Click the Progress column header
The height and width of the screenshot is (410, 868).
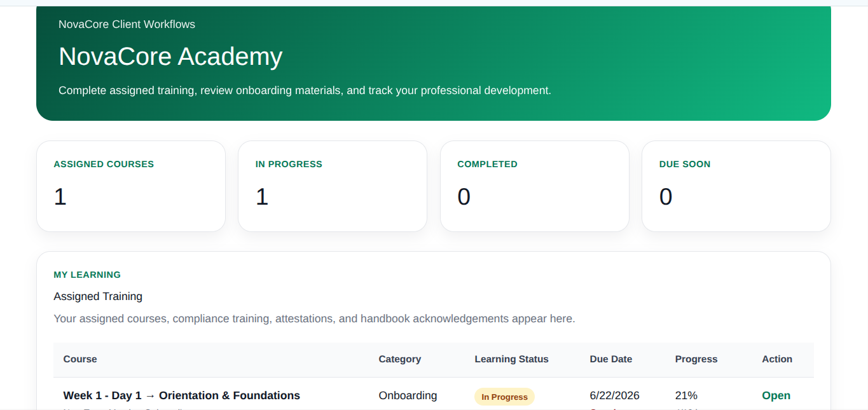point(696,359)
